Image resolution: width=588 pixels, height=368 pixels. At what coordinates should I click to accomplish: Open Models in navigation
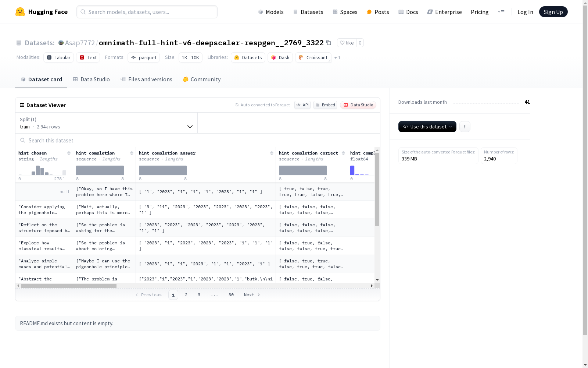(x=271, y=12)
